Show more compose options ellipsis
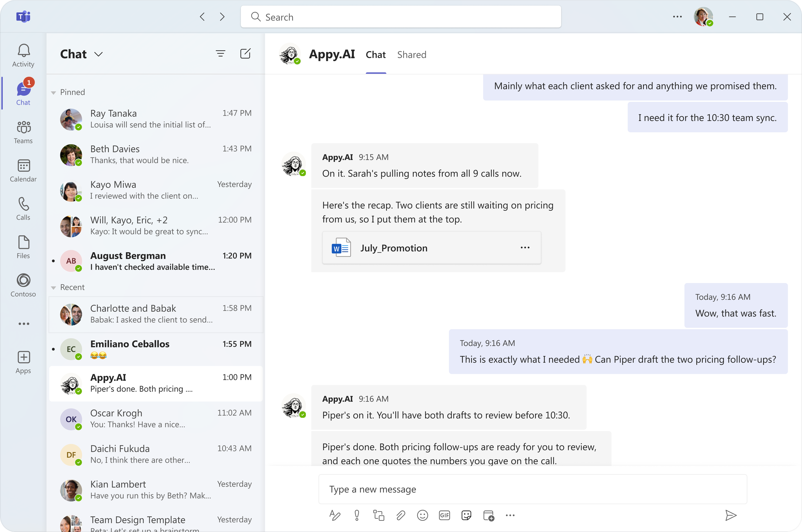802x532 pixels. pyautogui.click(x=510, y=515)
